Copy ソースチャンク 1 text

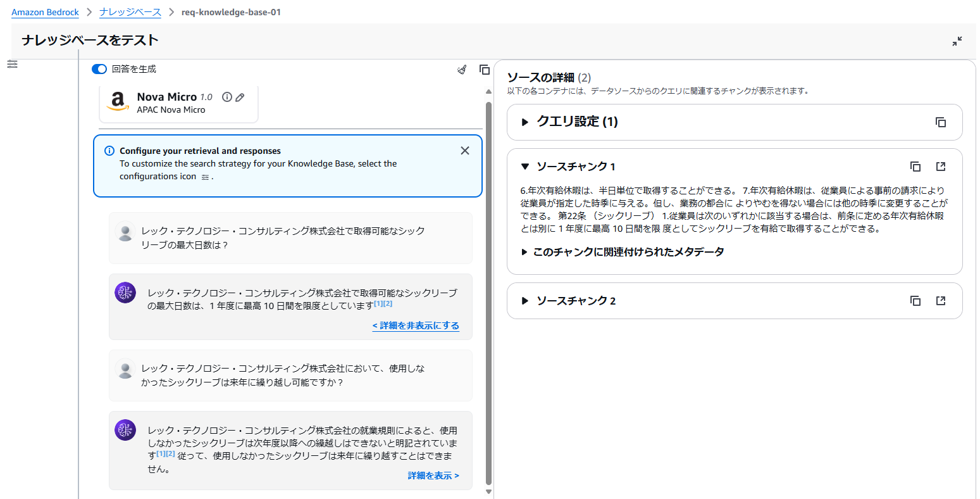(x=915, y=167)
